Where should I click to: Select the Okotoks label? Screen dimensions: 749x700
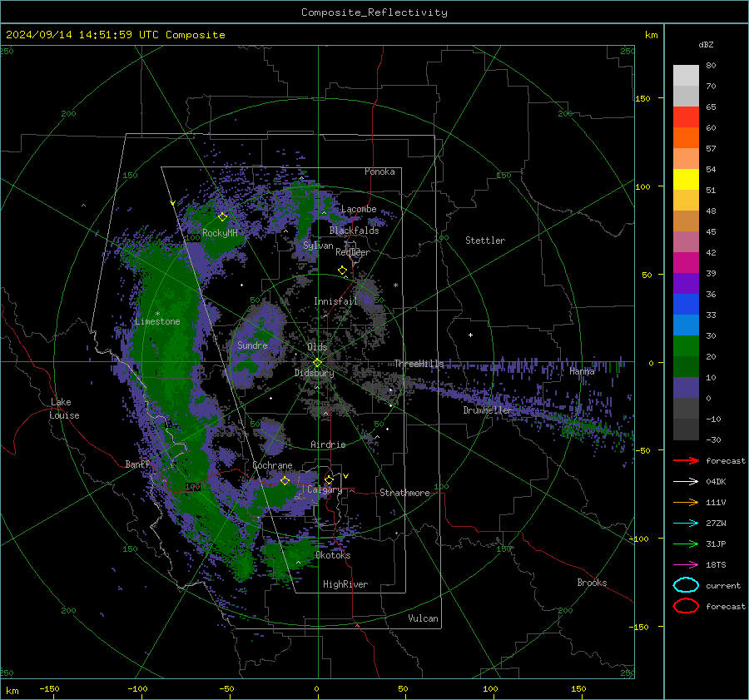point(333,555)
